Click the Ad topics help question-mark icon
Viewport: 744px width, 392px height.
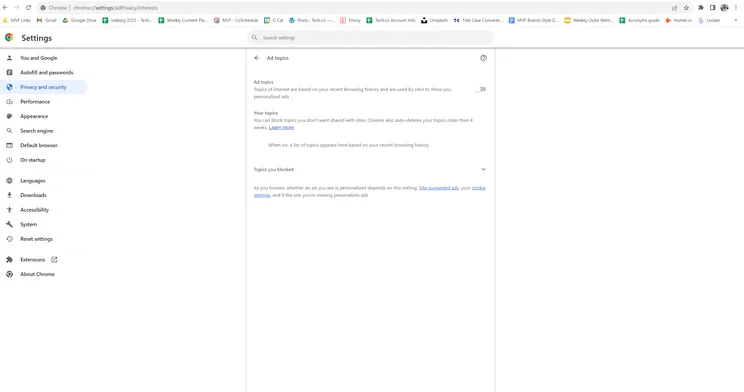[x=483, y=58]
